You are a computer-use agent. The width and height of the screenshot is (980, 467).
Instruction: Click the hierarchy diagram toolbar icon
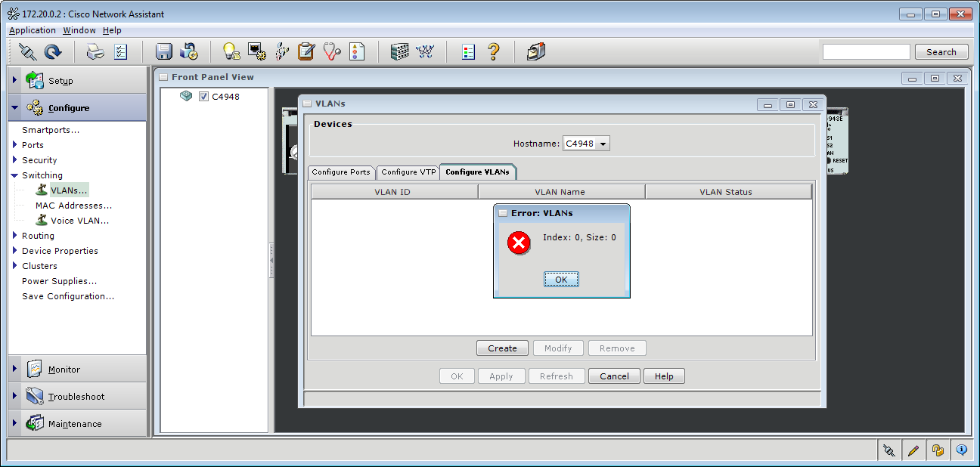pos(281,52)
